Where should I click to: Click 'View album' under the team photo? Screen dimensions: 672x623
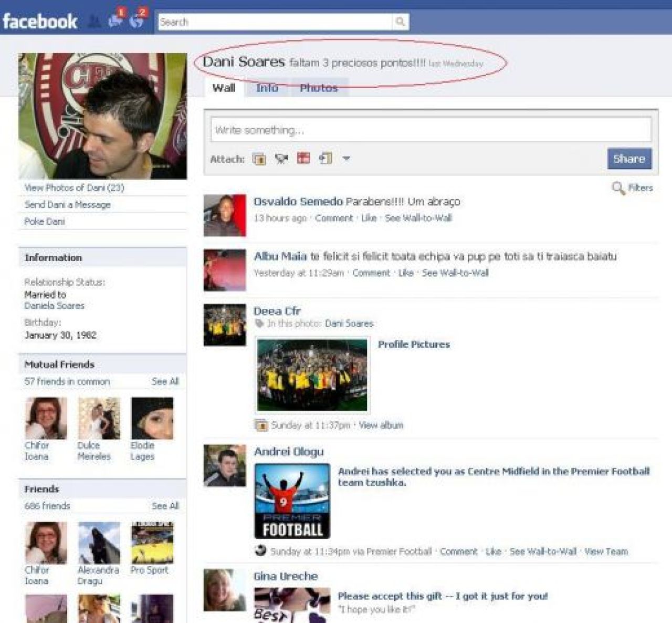pyautogui.click(x=381, y=425)
